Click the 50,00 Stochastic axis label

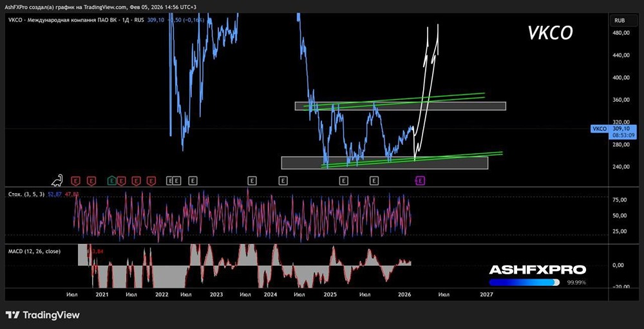[620, 215]
